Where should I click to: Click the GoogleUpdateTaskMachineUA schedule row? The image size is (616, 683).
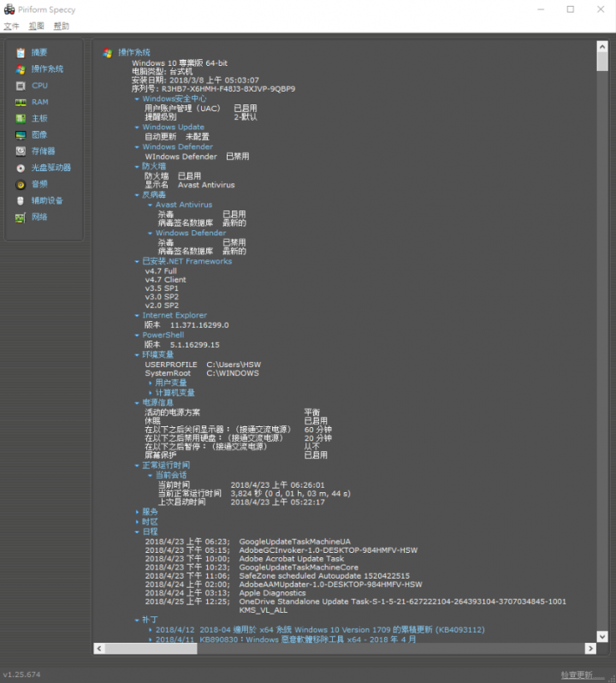248,542
